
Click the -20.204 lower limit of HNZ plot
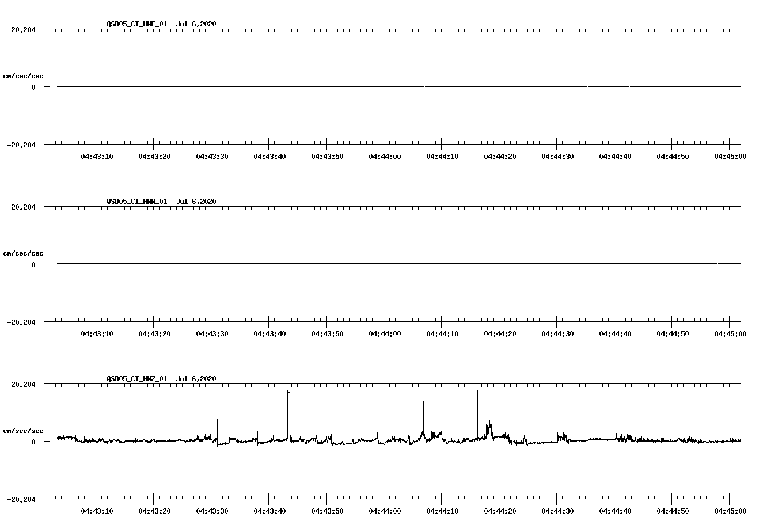click(21, 500)
